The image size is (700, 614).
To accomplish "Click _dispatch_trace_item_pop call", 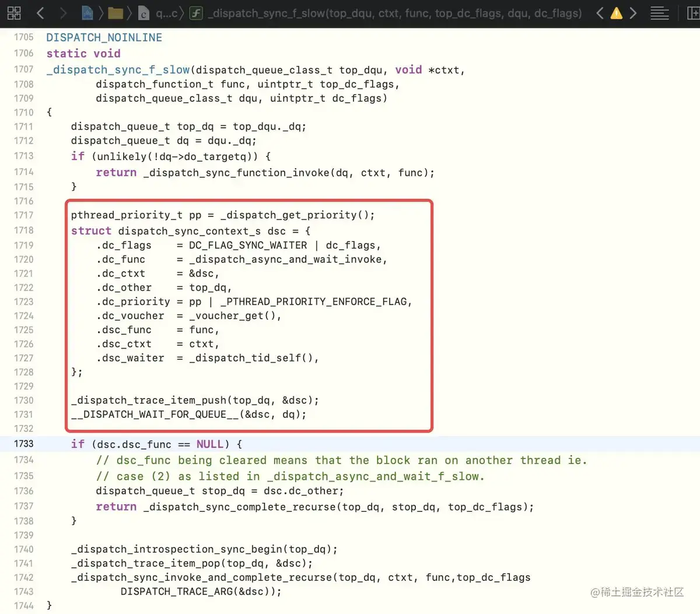I will (x=146, y=563).
